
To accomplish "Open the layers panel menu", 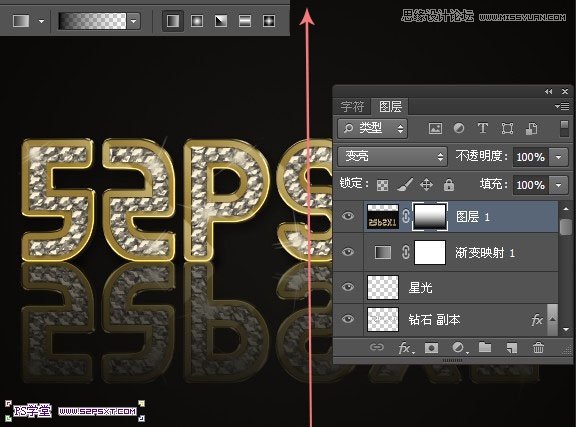I will click(562, 107).
